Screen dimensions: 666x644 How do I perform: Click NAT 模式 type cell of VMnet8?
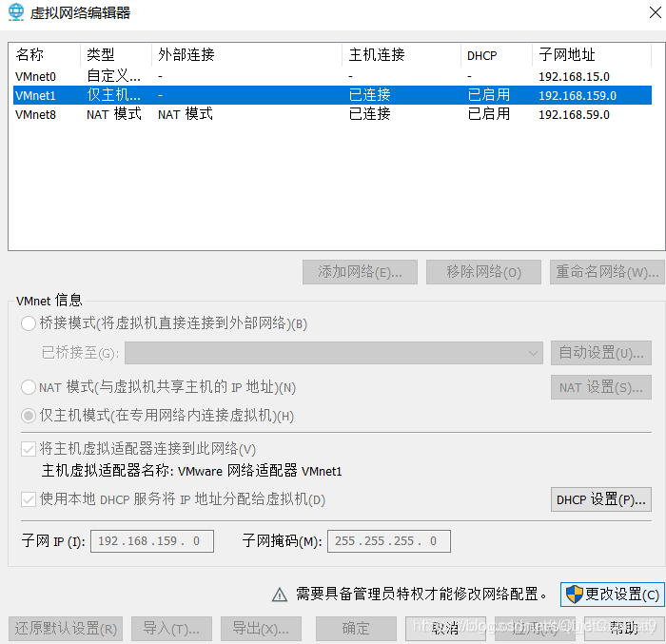click(114, 114)
